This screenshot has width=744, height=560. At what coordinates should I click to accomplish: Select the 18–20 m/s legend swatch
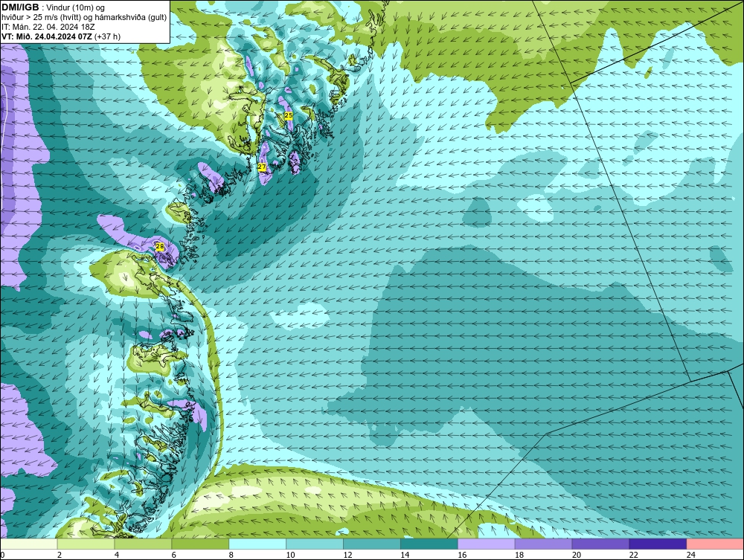coord(543,544)
